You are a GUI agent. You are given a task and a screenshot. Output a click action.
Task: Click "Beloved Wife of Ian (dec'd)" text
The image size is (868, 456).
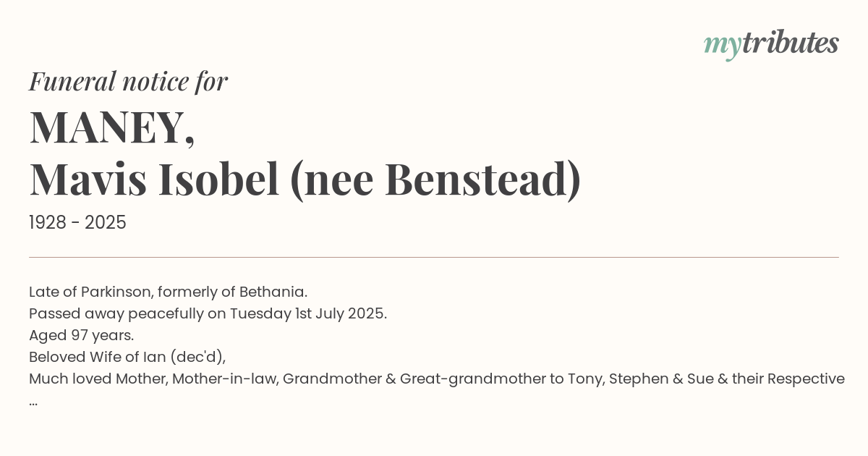pos(127,357)
